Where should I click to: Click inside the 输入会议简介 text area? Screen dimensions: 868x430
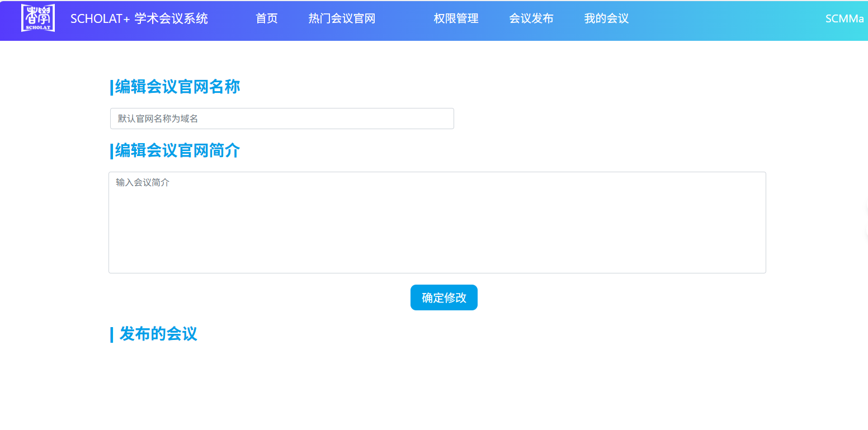click(x=437, y=222)
